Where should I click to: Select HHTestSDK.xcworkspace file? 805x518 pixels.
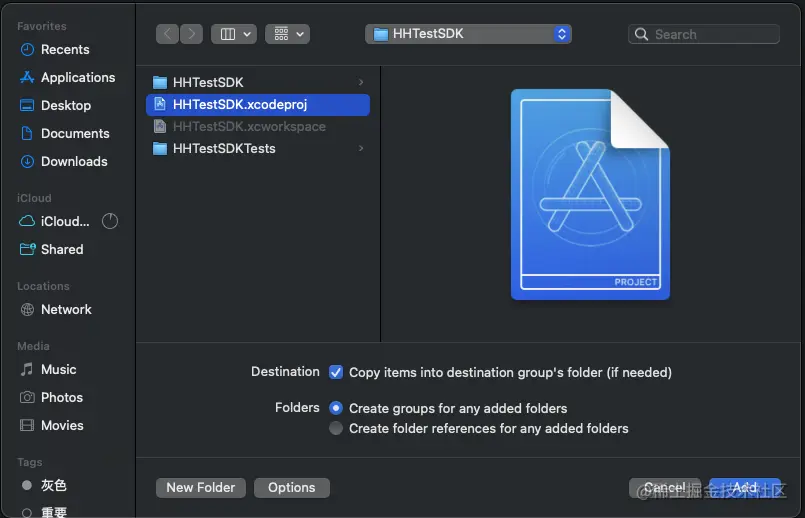click(x=258, y=126)
